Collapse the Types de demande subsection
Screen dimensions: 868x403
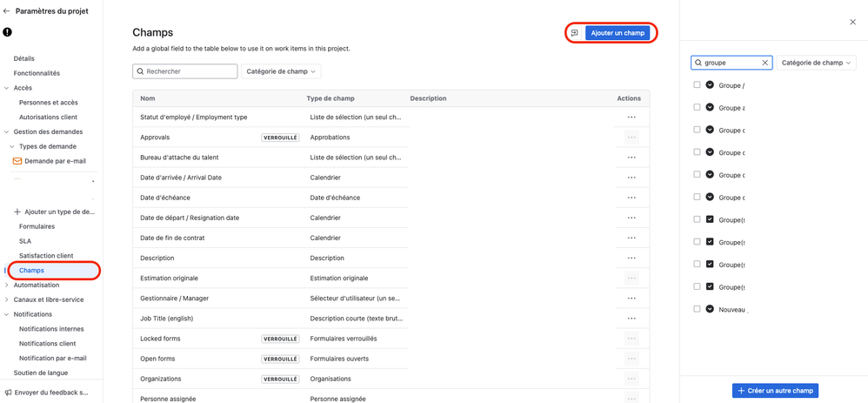coord(12,146)
